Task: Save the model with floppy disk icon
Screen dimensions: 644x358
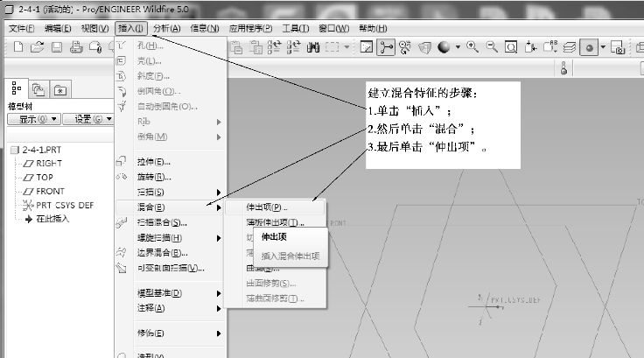Action: pos(57,47)
